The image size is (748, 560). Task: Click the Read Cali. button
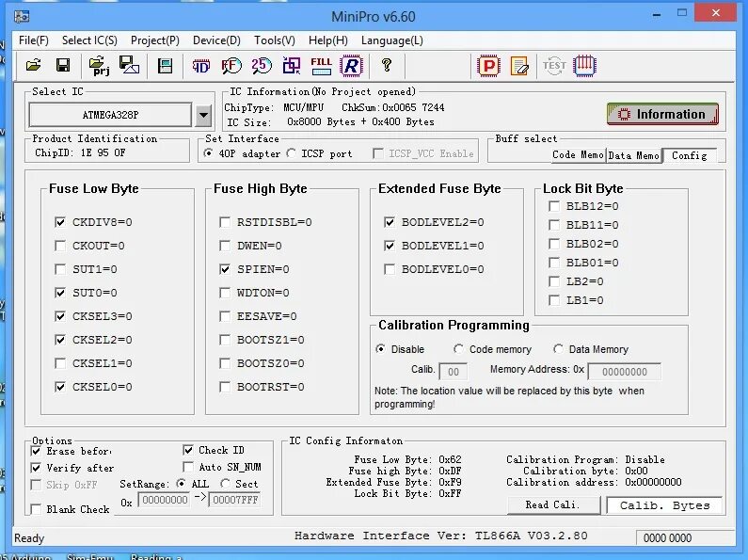tap(553, 504)
